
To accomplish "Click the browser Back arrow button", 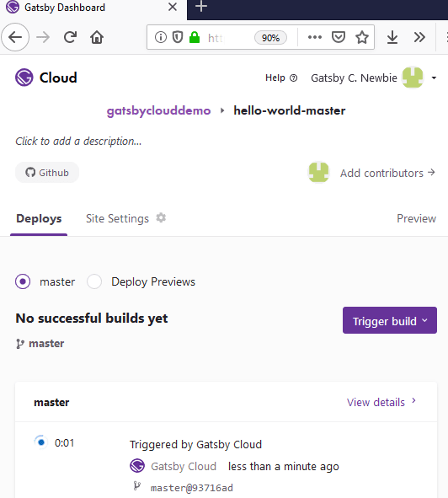I will tap(15, 37).
